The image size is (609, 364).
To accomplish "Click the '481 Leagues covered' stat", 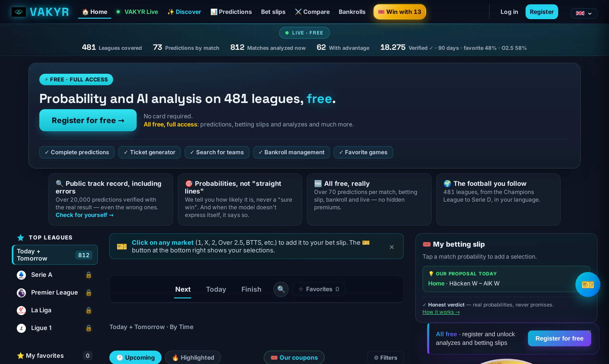I will pos(112,47).
